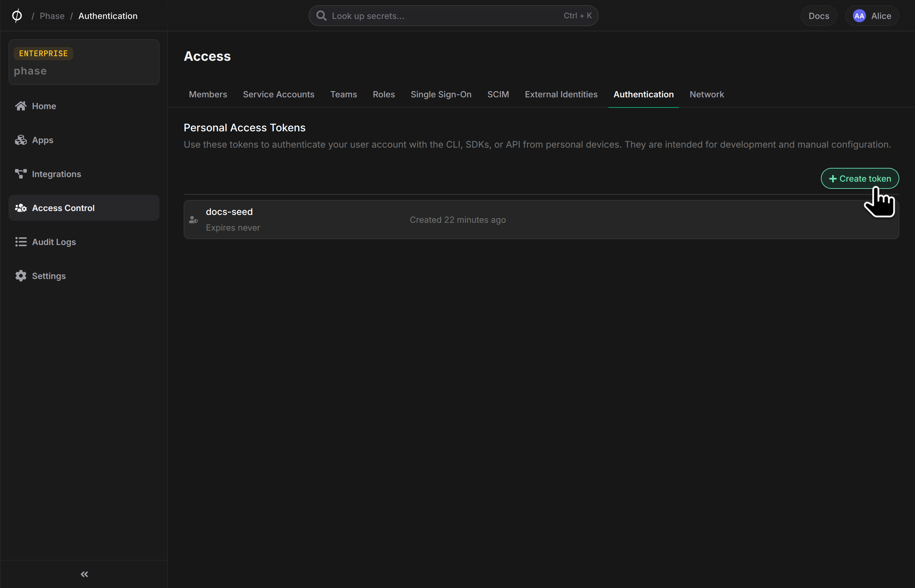Focus the Look up secrets search field
The height and width of the screenshot is (588, 915).
[453, 16]
